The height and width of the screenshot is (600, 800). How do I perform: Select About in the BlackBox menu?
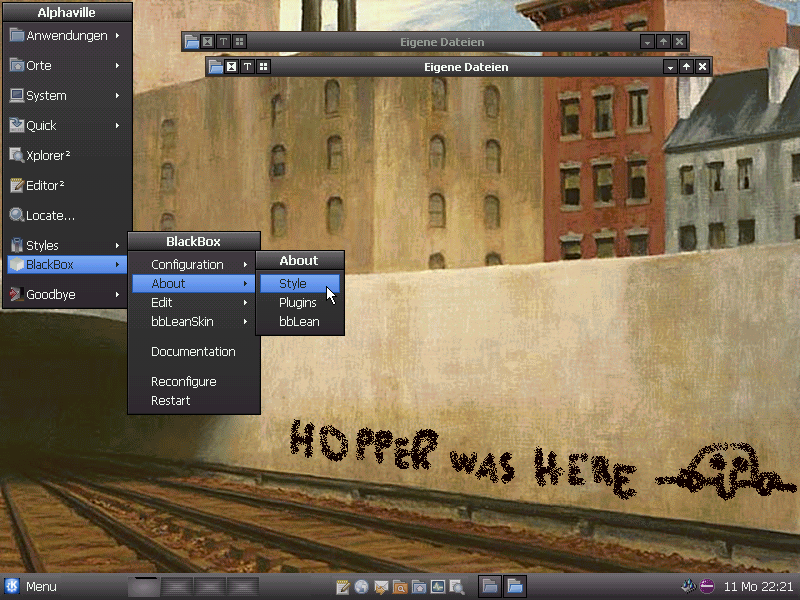193,284
